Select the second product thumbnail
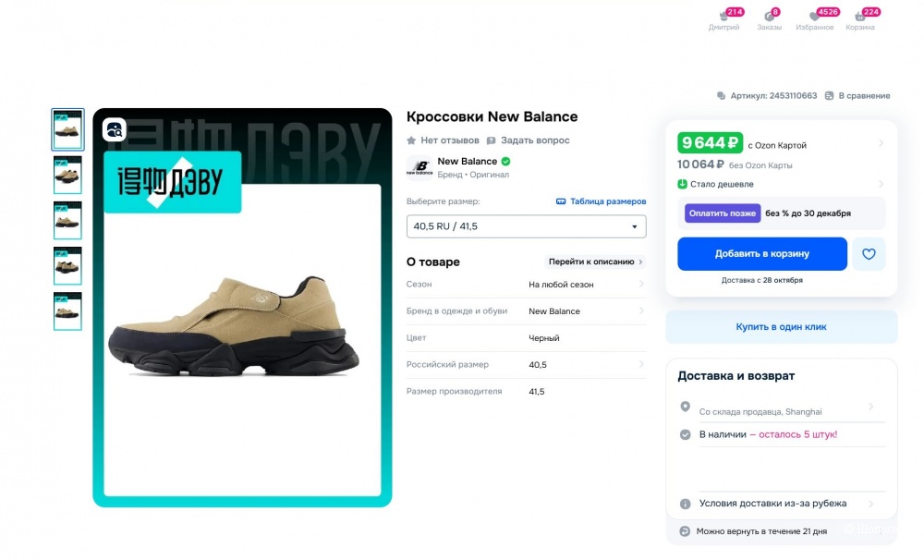 (x=67, y=175)
